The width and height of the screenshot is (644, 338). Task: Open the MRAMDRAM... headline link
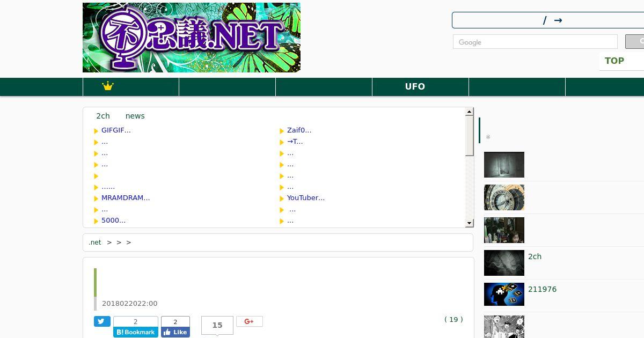click(x=126, y=198)
